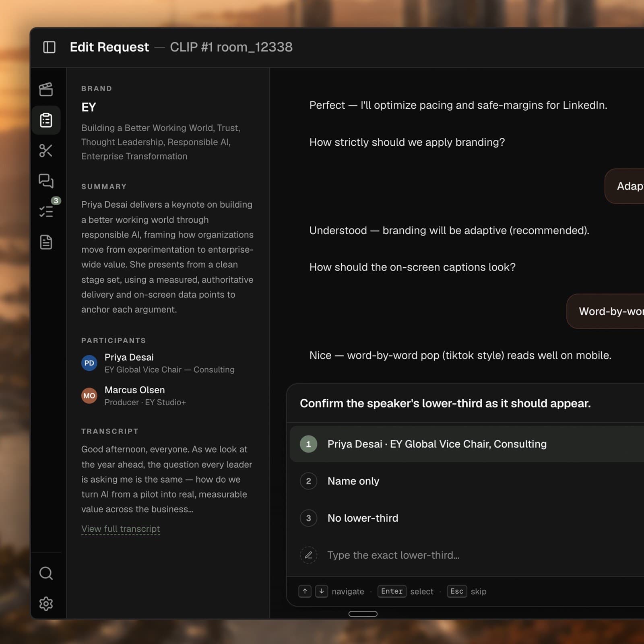Click the Edit Request title
Image resolution: width=644 pixels, height=644 pixels.
(109, 47)
